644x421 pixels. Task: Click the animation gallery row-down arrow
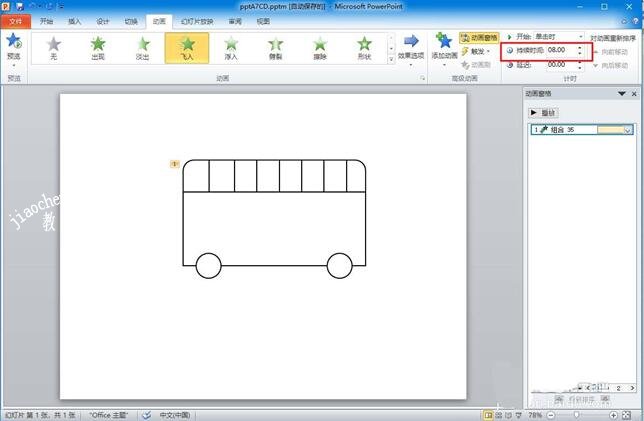[391, 48]
